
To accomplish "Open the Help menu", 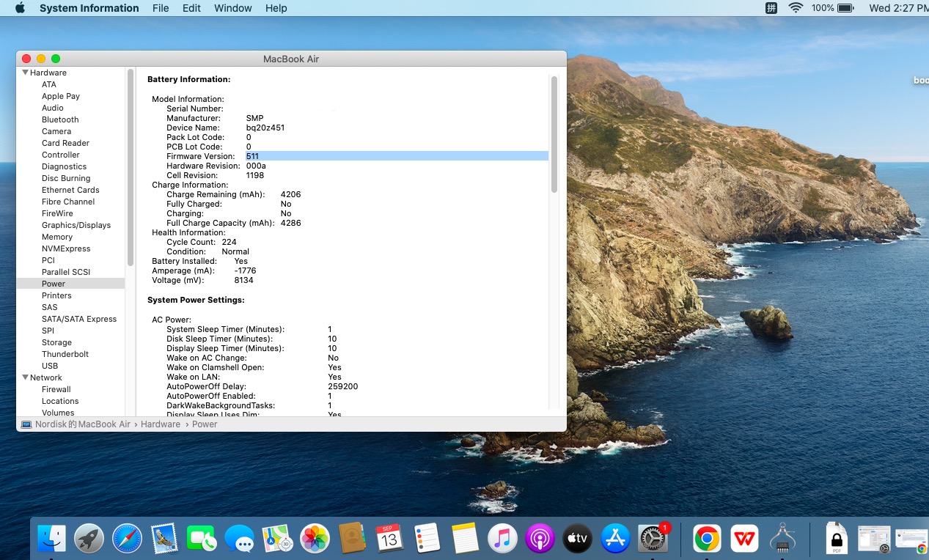I will (276, 8).
